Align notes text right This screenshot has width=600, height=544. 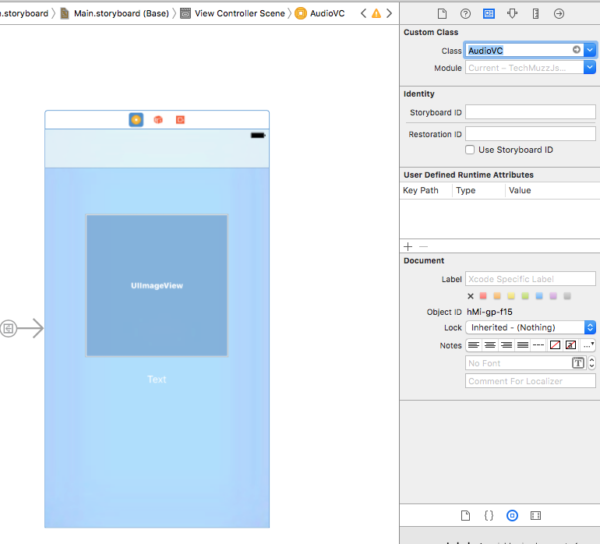(x=506, y=345)
